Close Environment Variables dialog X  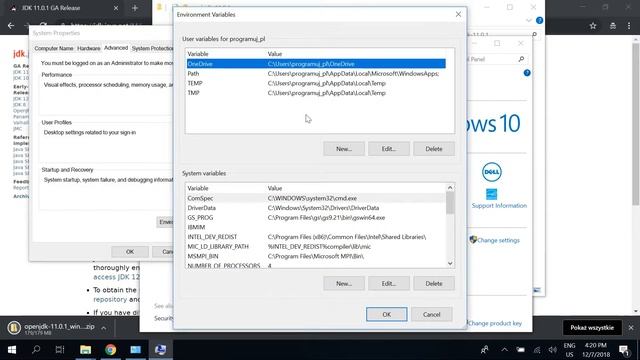coord(458,14)
